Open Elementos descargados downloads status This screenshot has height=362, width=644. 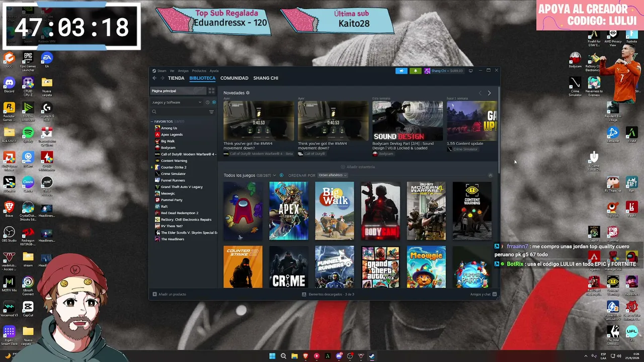[x=328, y=294]
